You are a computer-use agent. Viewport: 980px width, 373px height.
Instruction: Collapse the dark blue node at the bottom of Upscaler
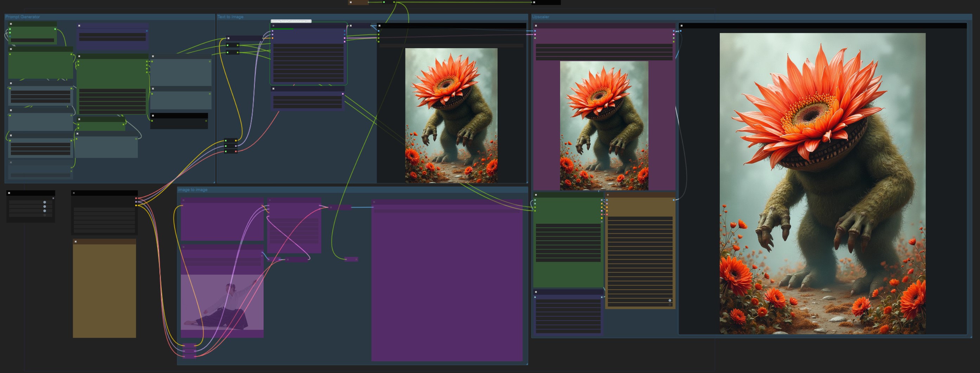click(536, 292)
